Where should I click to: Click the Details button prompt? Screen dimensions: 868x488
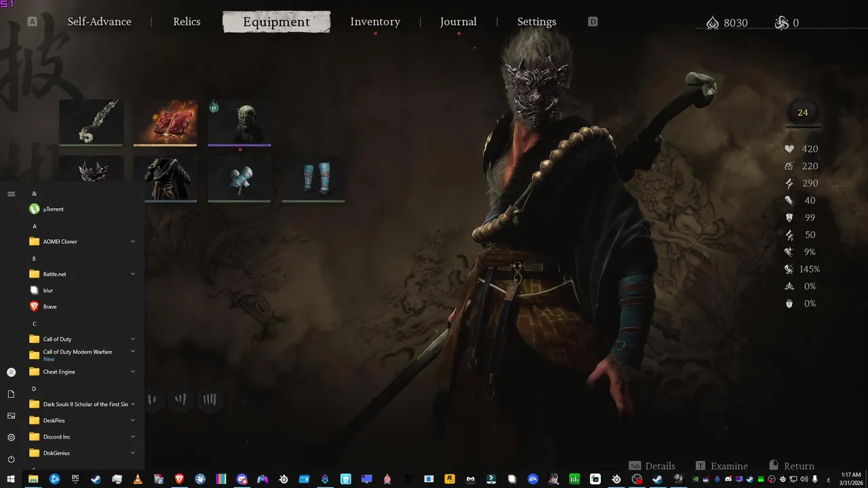click(652, 466)
